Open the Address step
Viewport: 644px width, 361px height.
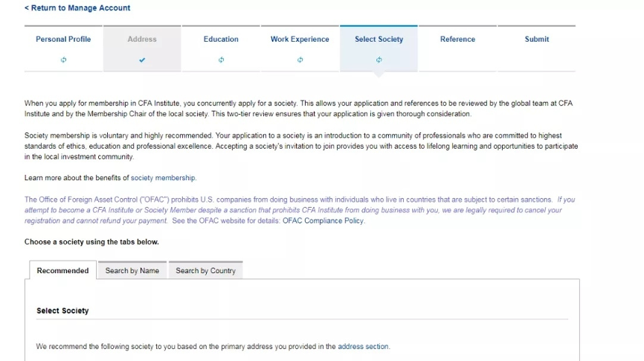[142, 39]
